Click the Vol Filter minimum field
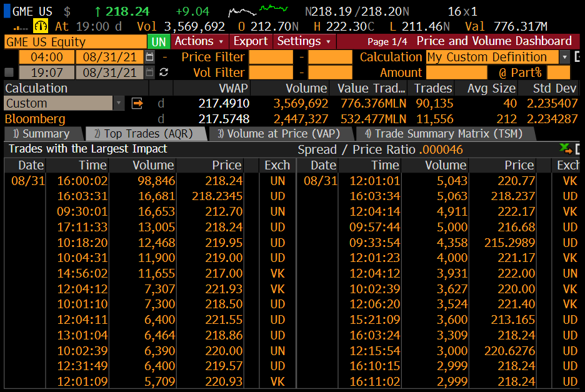585x392 pixels. tap(271, 73)
